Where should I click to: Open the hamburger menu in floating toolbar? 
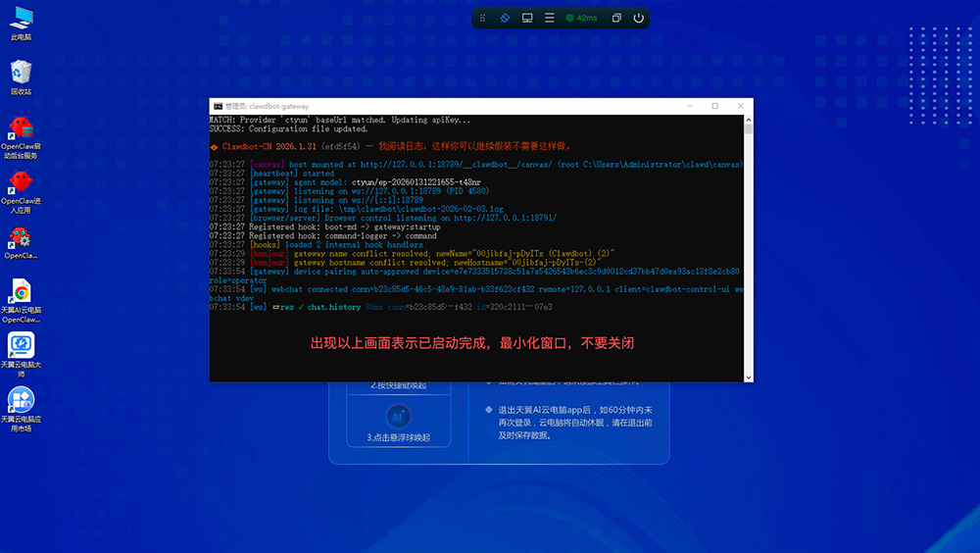(x=550, y=18)
